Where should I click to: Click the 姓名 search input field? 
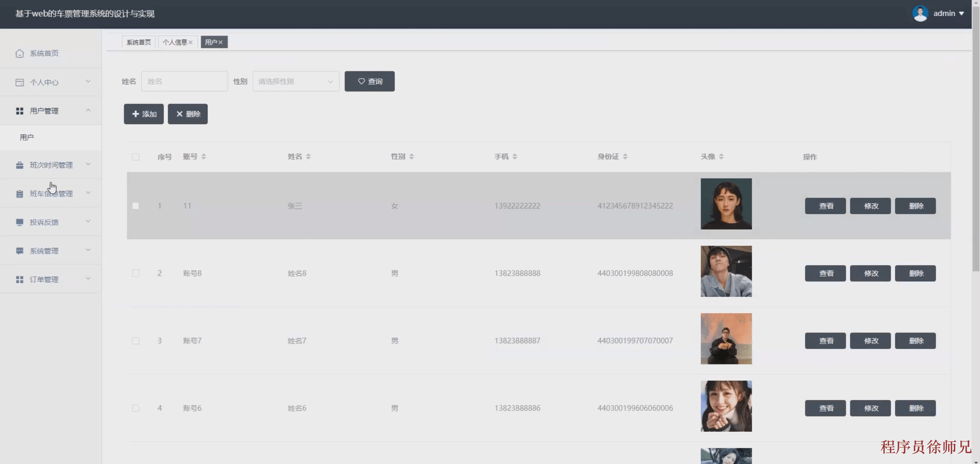(185, 81)
